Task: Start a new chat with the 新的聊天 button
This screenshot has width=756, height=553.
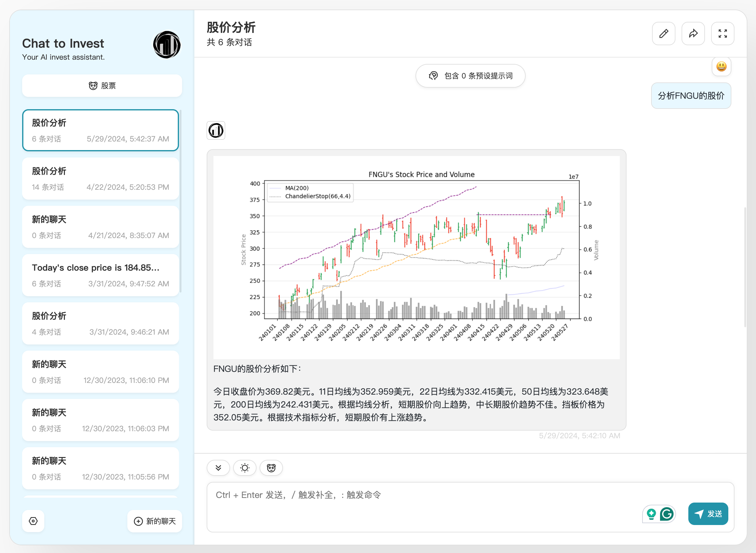Action: [155, 521]
